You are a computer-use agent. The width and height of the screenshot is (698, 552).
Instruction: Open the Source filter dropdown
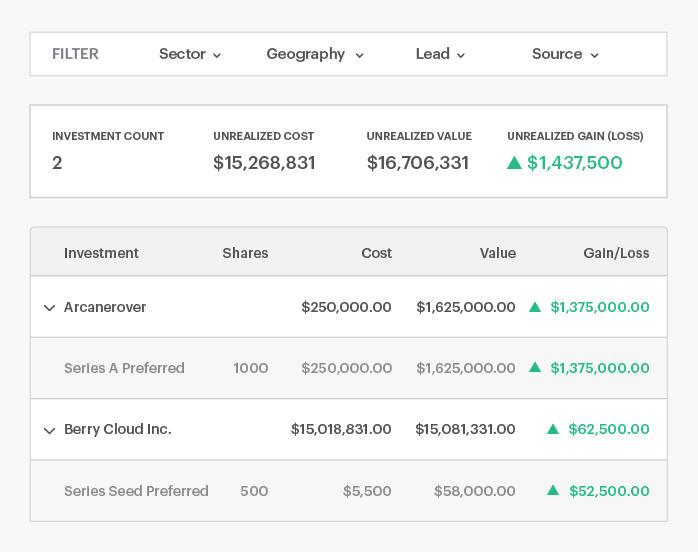pyautogui.click(x=565, y=54)
